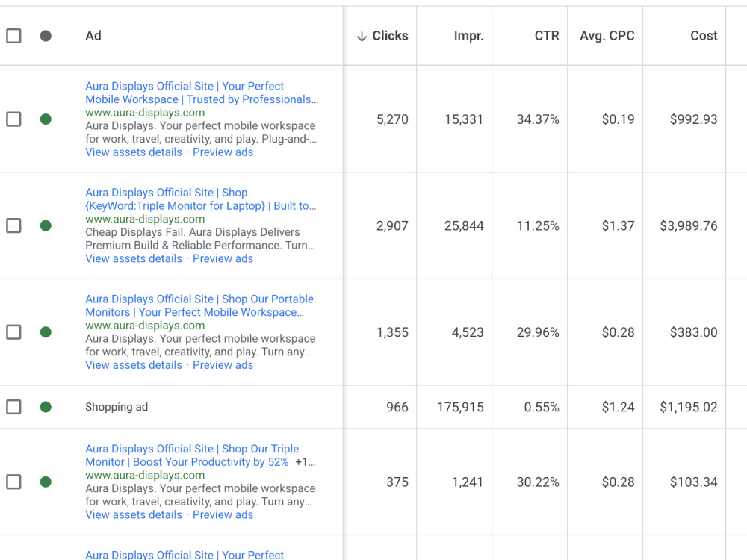Check the select-all checkbox in table header
Screen dimensions: 747x560
pos(13,36)
